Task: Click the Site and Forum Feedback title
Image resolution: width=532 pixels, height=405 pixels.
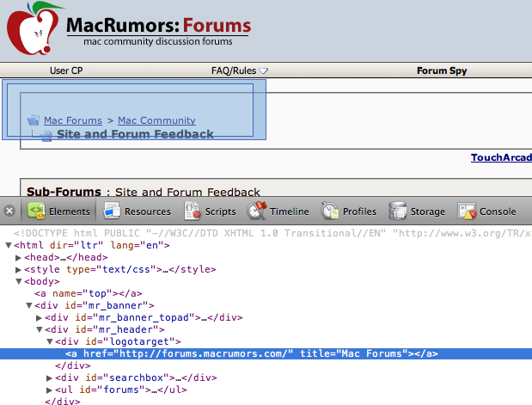Action: pyautogui.click(x=135, y=134)
